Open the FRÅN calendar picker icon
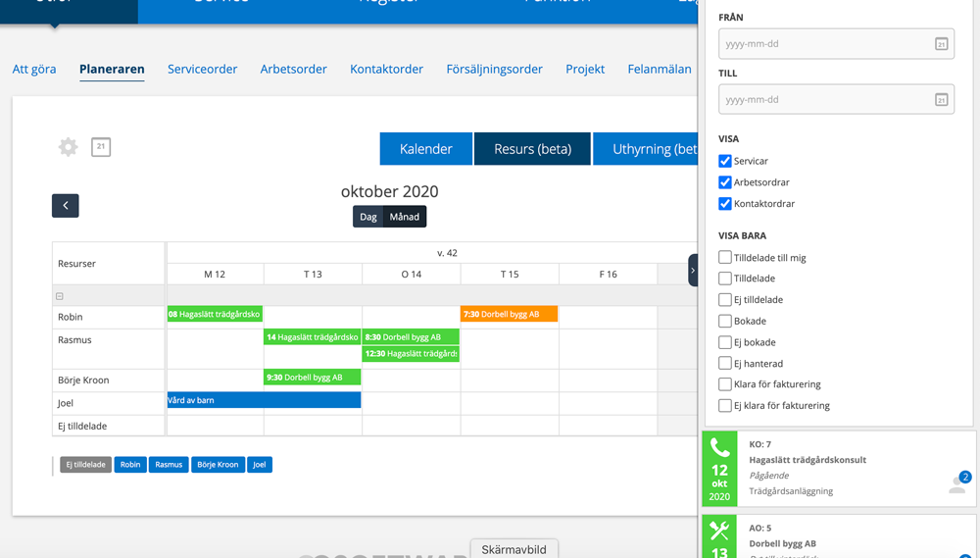 click(x=941, y=44)
